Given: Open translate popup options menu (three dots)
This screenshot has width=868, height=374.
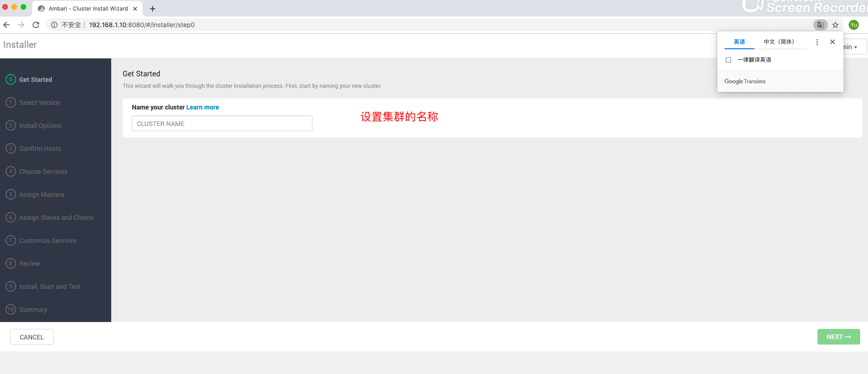Looking at the screenshot, I should [817, 42].
